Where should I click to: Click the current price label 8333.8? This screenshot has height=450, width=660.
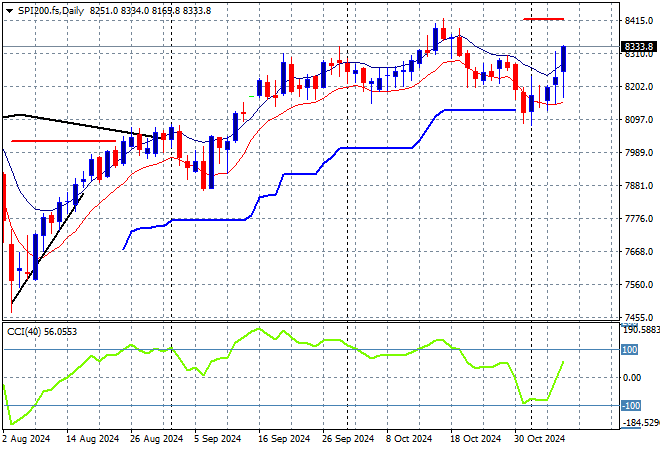coord(639,46)
